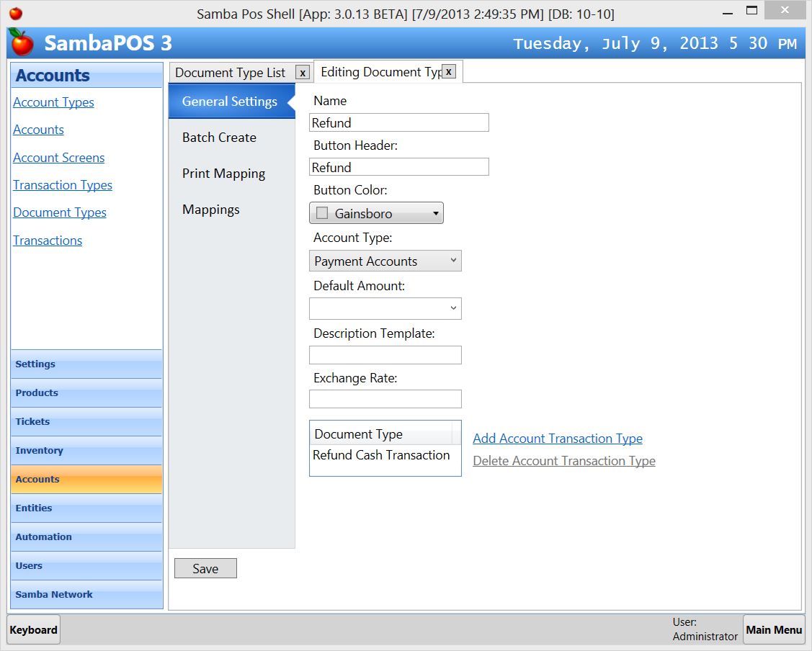Click the SambaPOS apple logo icon
The width and height of the screenshot is (812, 651).
coord(22,42)
